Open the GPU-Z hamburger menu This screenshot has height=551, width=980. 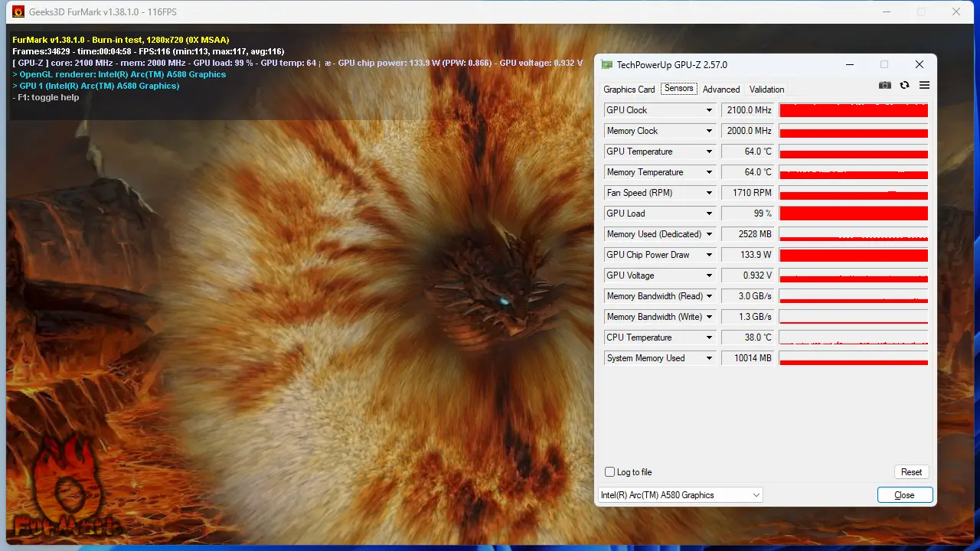click(x=924, y=86)
